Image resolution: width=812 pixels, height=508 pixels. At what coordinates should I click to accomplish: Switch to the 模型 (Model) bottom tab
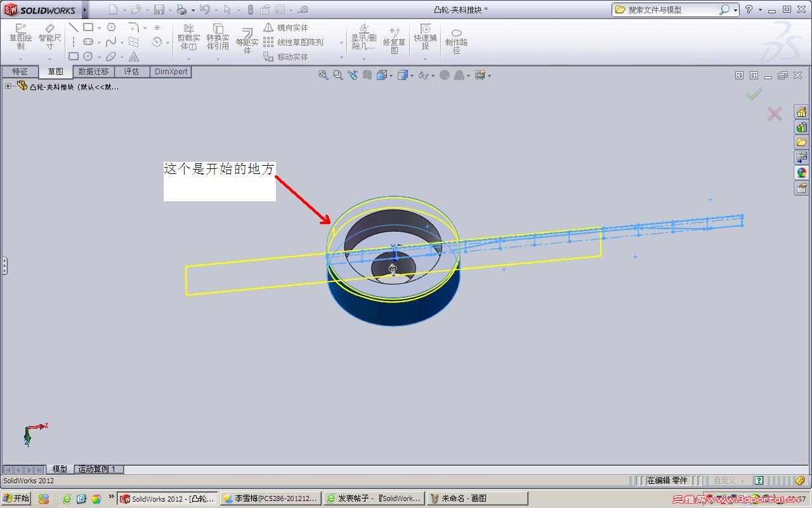60,469
